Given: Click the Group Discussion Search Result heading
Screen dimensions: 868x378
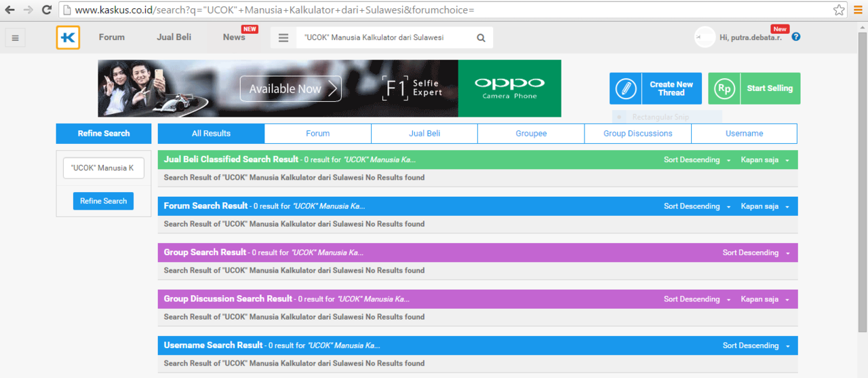Looking at the screenshot, I should [229, 299].
